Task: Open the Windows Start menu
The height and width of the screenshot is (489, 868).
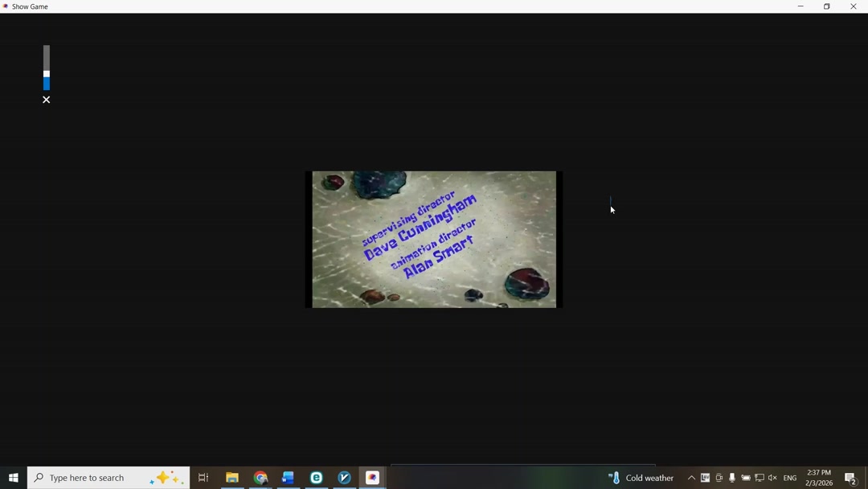Action: click(x=14, y=478)
